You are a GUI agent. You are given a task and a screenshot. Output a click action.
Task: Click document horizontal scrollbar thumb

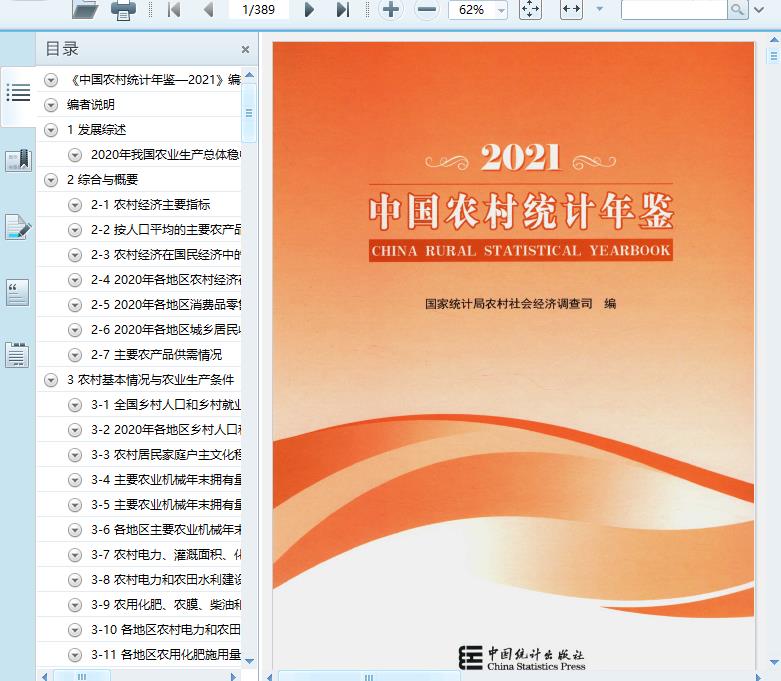(x=369, y=677)
